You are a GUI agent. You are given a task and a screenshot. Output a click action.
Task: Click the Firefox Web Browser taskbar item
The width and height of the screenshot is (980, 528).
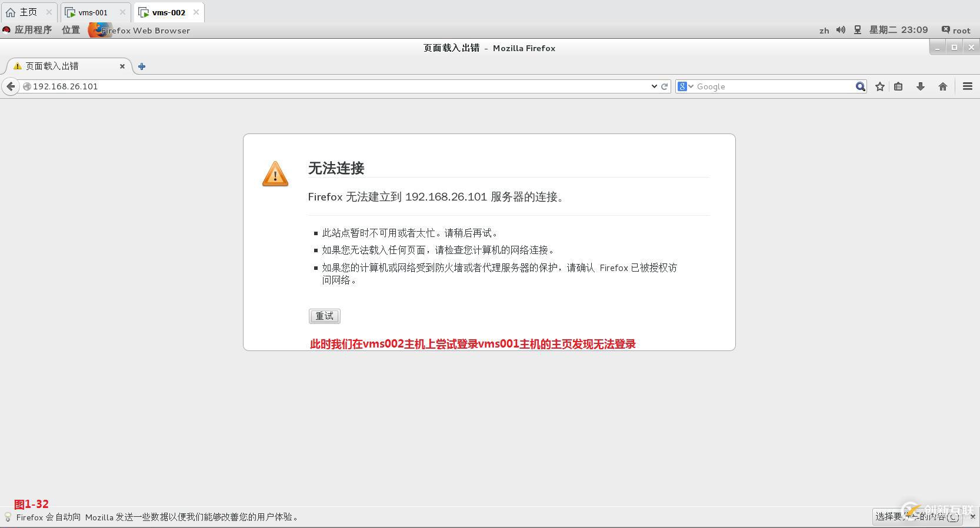(x=139, y=30)
